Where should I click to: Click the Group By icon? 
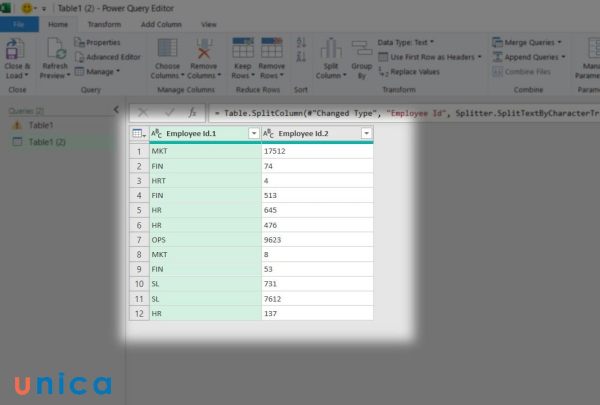(359, 50)
